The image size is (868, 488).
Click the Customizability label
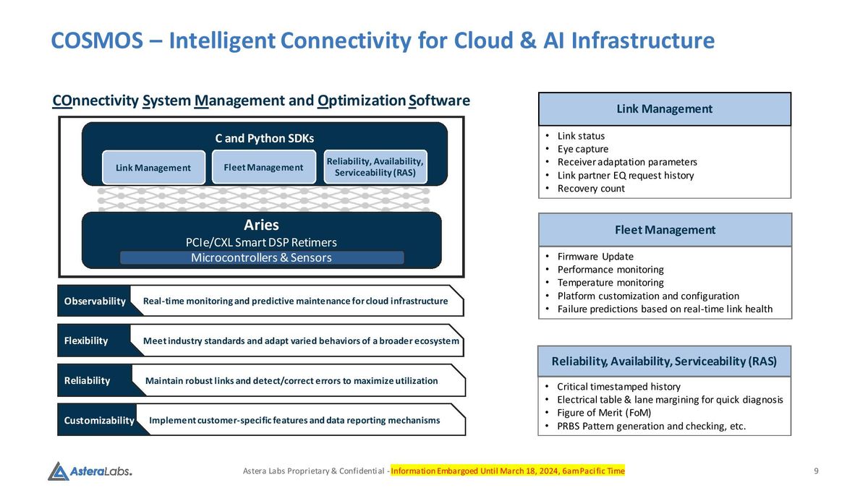[x=99, y=420]
